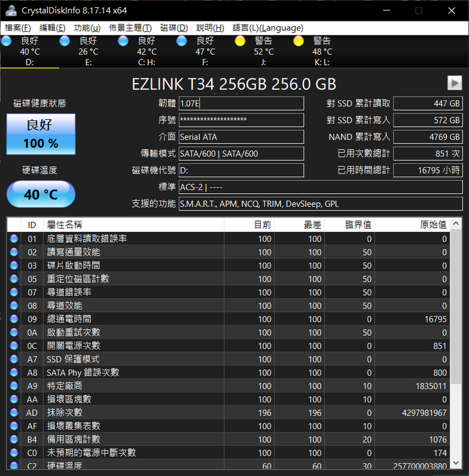Select the K: L: disk with warning

(x=322, y=52)
